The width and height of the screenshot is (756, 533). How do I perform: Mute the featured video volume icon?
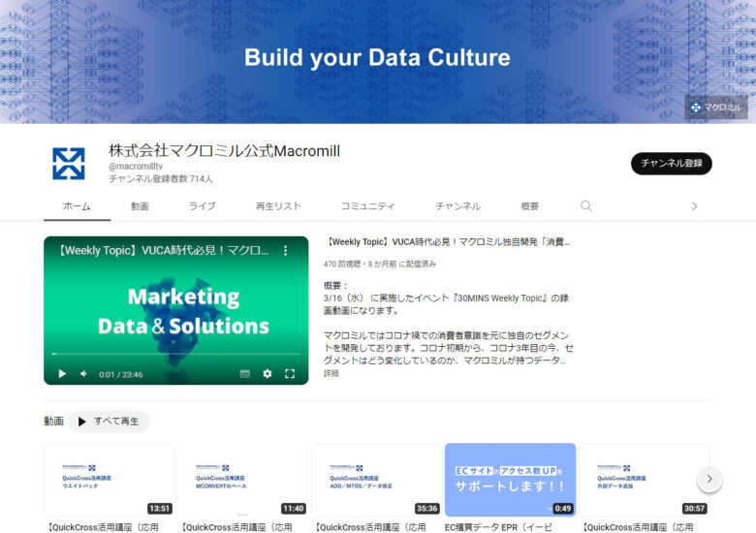tap(84, 374)
